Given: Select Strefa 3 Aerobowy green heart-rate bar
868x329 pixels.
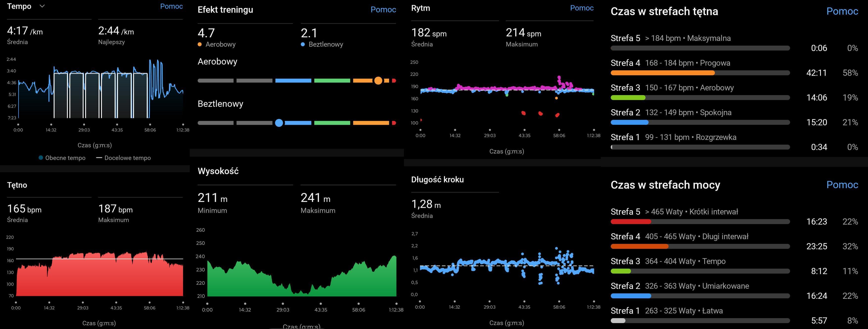Looking at the screenshot, I should click(628, 98).
